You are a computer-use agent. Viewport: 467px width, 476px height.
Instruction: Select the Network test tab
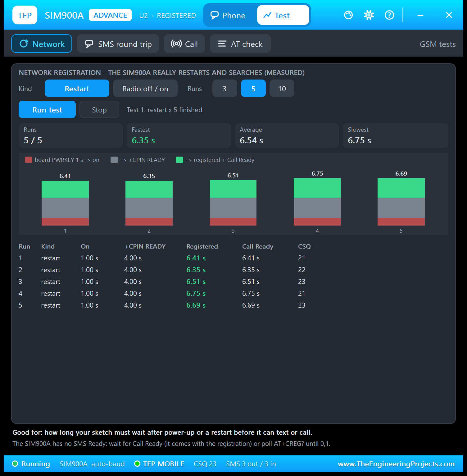coord(42,43)
